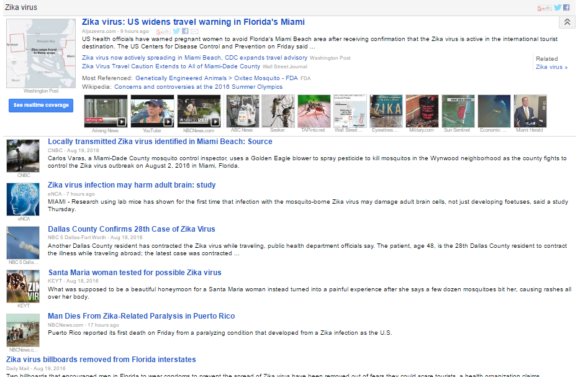Image resolution: width=588 pixels, height=377 pixels.
Task: Open Dallas County Confirms 28th Case article
Action: (x=132, y=229)
